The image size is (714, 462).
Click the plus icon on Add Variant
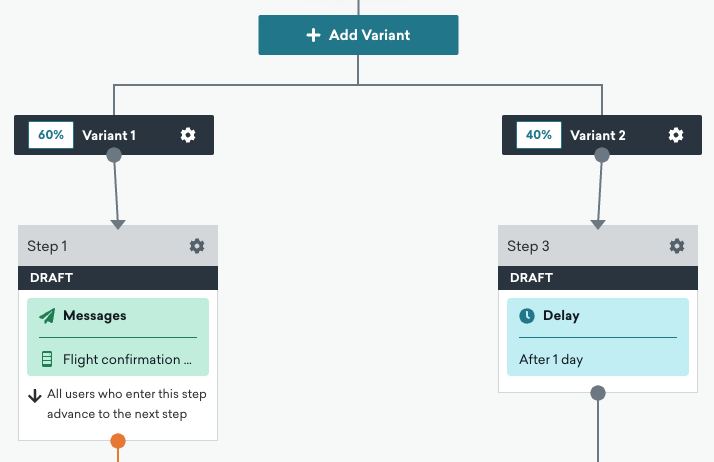coord(313,35)
